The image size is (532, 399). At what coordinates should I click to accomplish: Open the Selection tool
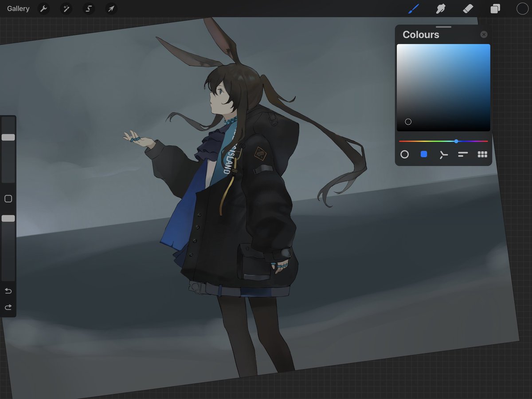point(89,8)
